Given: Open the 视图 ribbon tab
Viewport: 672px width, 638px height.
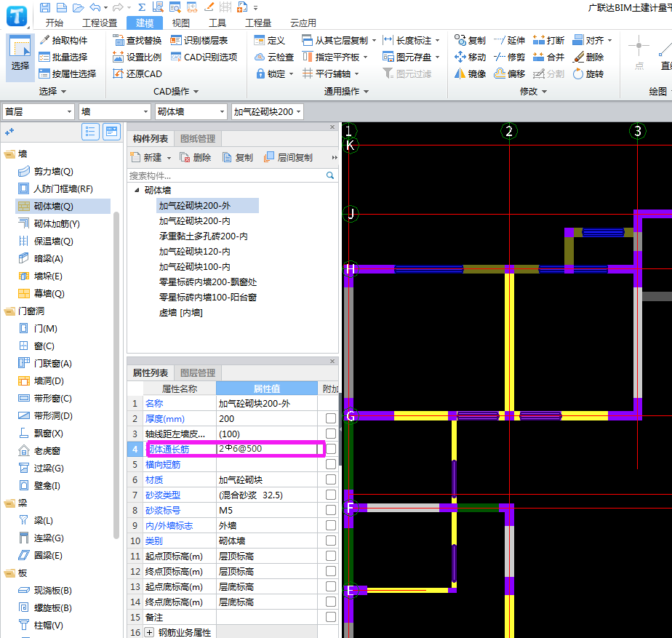Looking at the screenshot, I should [x=181, y=23].
